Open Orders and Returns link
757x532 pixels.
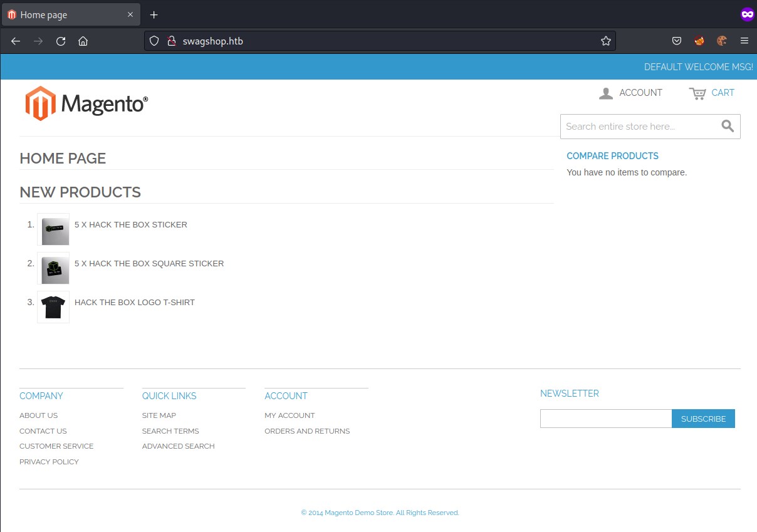pos(307,431)
